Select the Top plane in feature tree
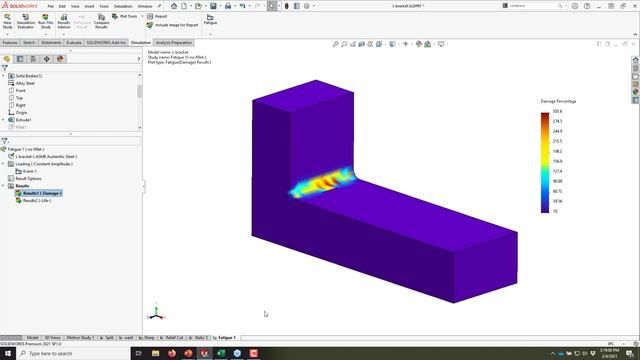Image resolution: width=640 pixels, height=360 pixels. point(19,98)
